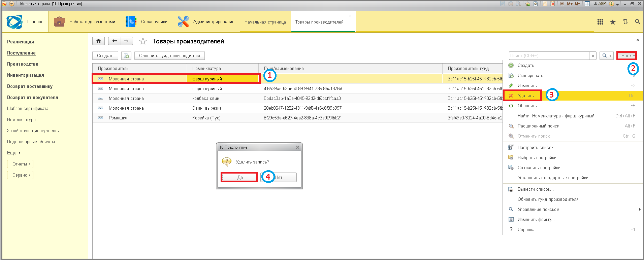
Task: Open the calculator icon in title bar
Action: 545,4
